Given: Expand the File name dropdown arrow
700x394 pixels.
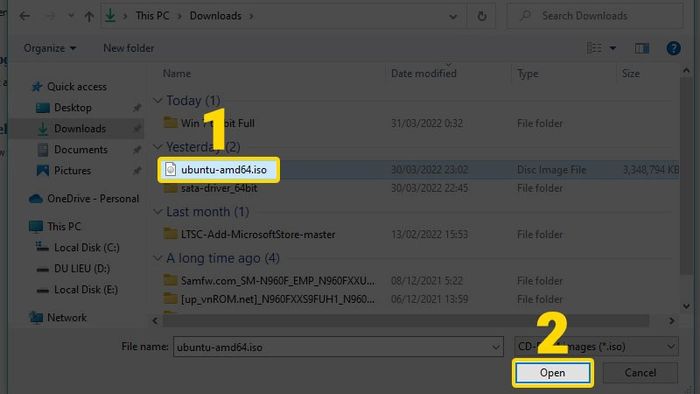Looking at the screenshot, I should 496,347.
